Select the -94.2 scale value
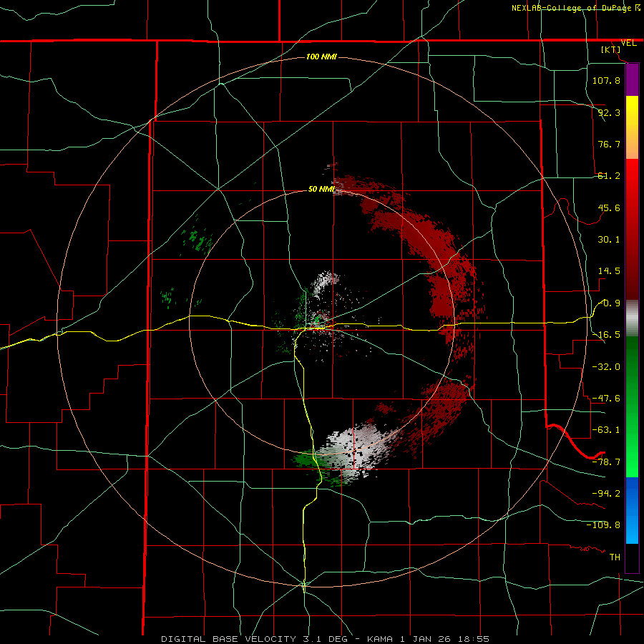The image size is (644, 644). (x=606, y=493)
